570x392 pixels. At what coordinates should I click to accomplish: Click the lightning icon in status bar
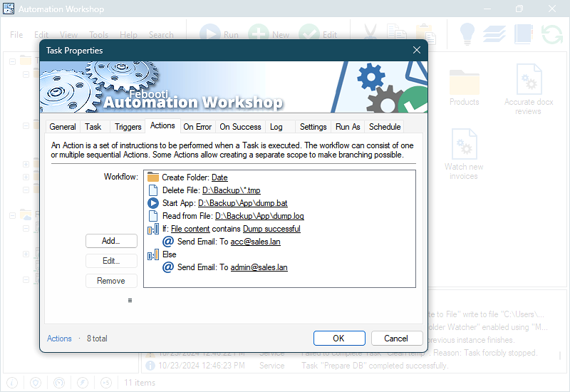[83, 383]
